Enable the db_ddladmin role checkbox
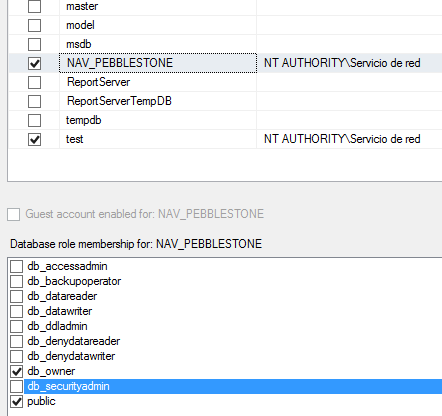 [x=16, y=326]
